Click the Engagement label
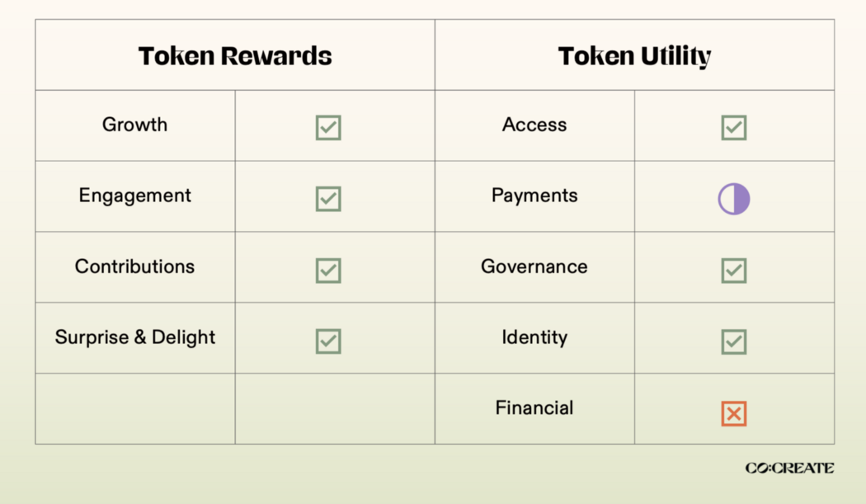Image resolution: width=866 pixels, height=504 pixels. (x=134, y=196)
